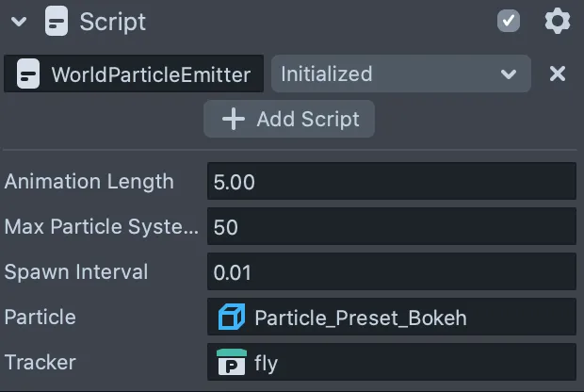Remove the WorldParticleEmitter script with X

(x=558, y=73)
